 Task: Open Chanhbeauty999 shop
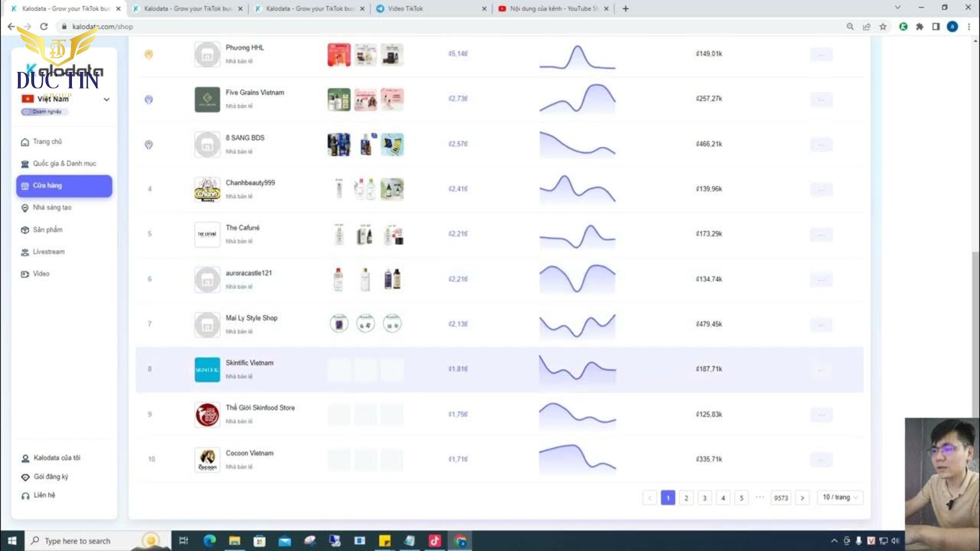coord(250,183)
